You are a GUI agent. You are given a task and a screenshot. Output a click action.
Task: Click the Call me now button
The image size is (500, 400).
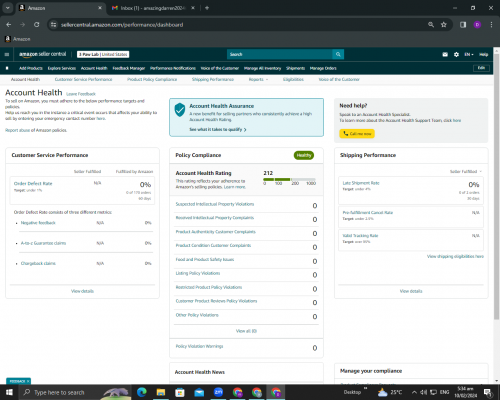tap(357, 133)
